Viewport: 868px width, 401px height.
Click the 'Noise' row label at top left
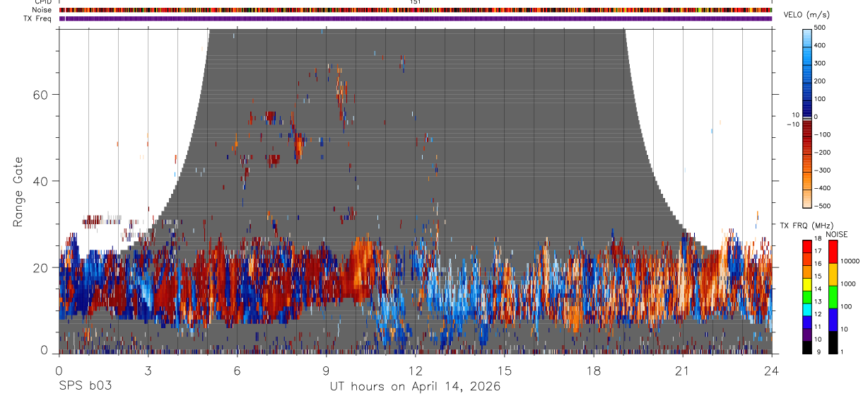point(41,10)
